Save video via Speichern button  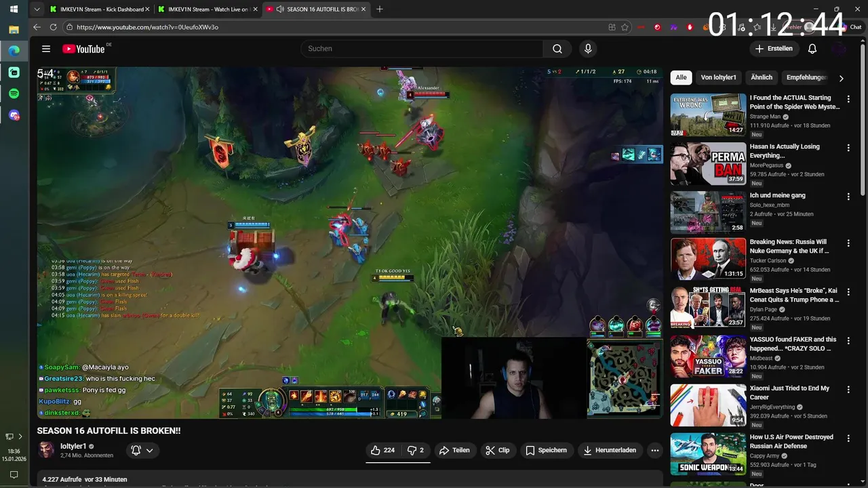tap(546, 450)
